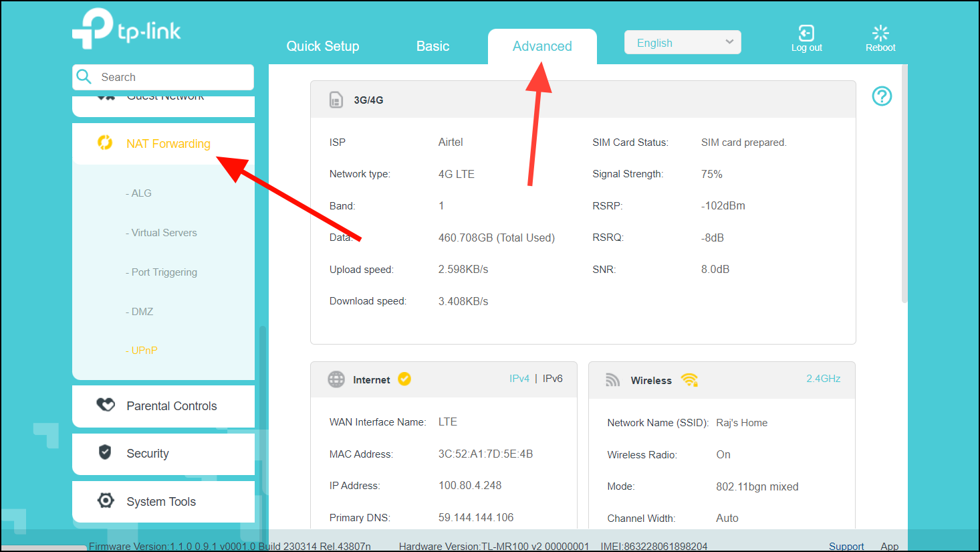
Task: Click the Primary DNS 59.144.144.106
Action: click(476, 518)
